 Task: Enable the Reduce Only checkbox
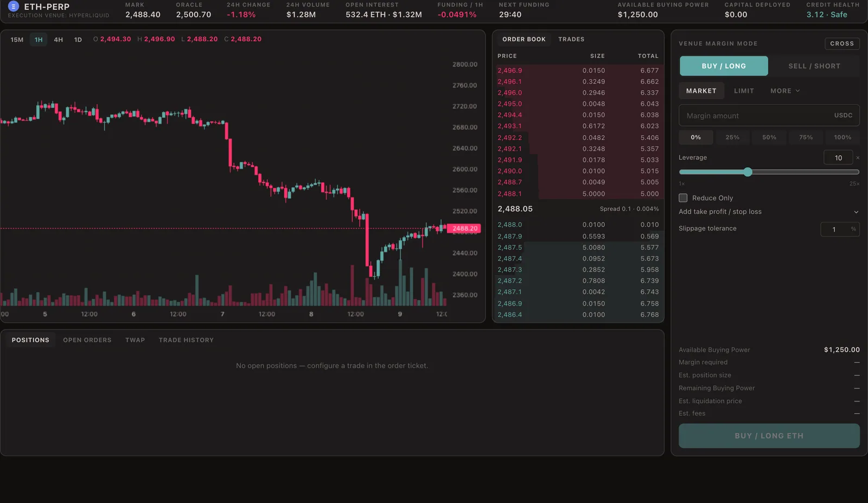(x=683, y=198)
